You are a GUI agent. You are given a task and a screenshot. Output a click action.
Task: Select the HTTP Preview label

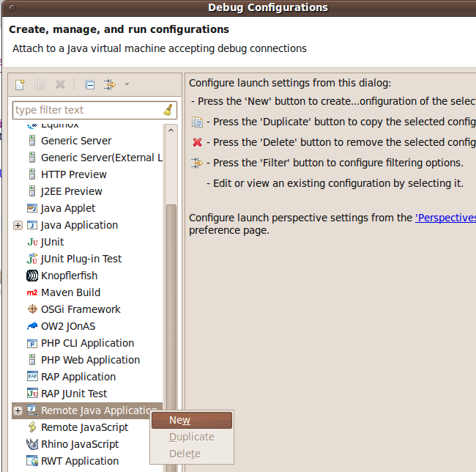pyautogui.click(x=74, y=174)
